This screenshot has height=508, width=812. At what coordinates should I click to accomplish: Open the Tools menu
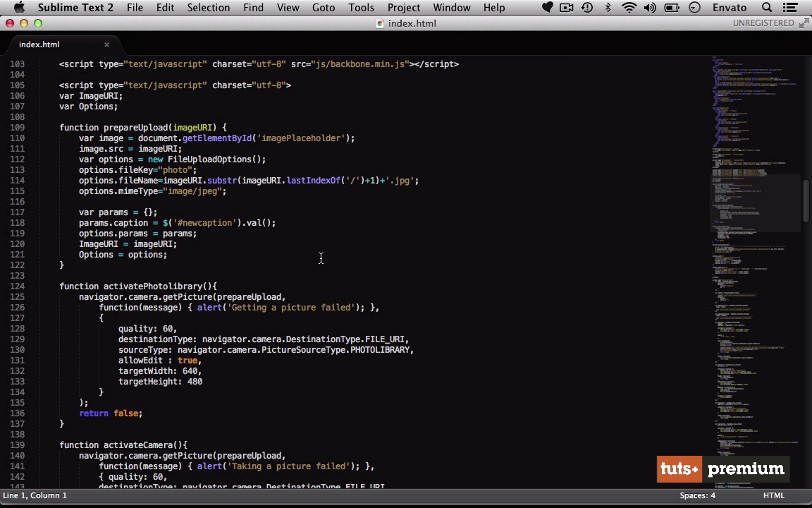361,7
